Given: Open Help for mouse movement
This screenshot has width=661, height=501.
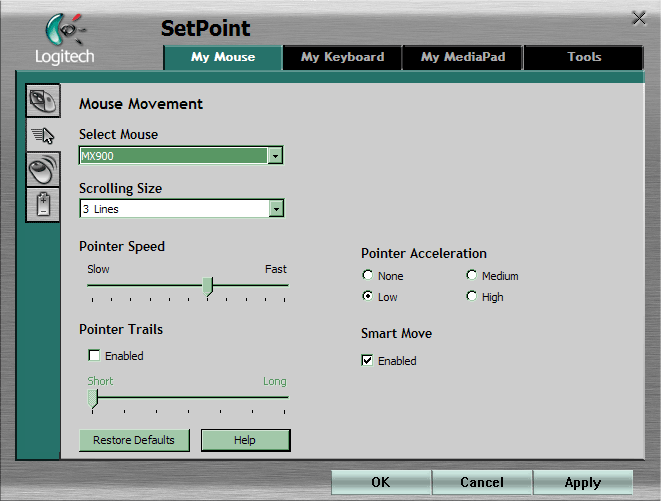Looking at the screenshot, I should click(x=245, y=440).
